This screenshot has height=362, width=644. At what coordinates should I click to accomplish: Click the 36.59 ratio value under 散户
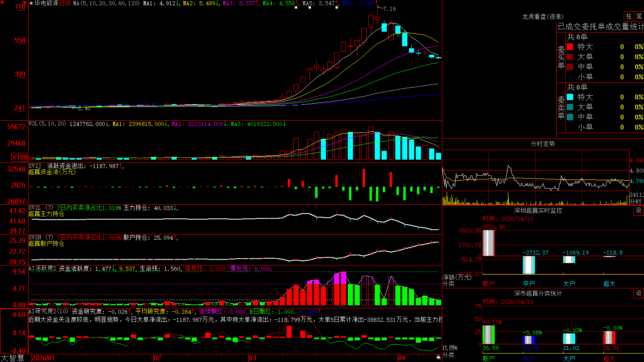point(490,348)
